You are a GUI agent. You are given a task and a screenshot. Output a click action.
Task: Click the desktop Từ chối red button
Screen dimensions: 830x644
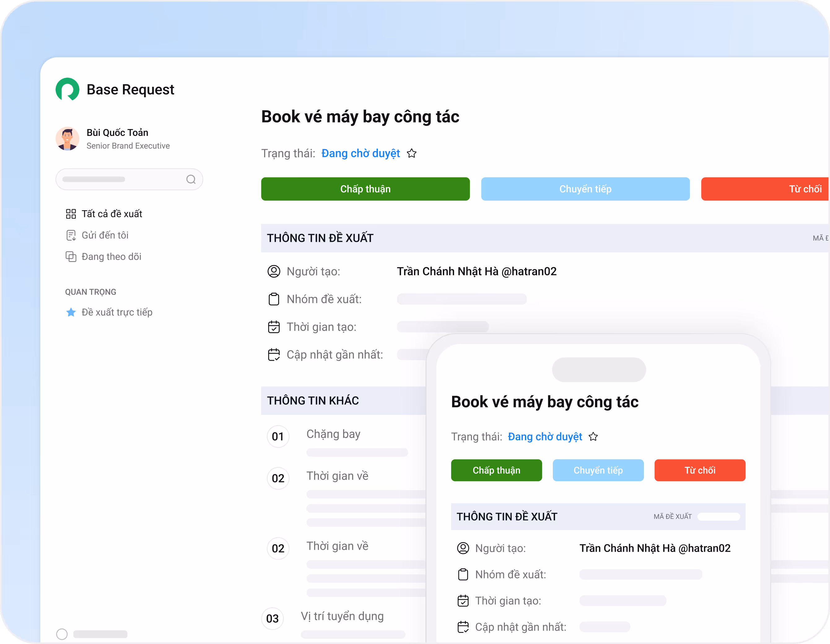(x=765, y=189)
